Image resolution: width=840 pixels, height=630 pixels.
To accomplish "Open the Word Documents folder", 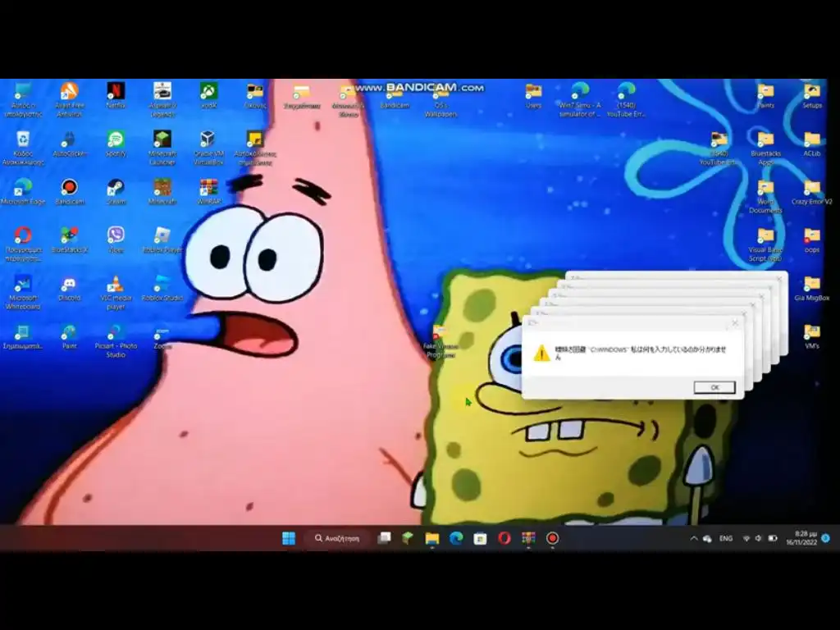I will 765,195.
